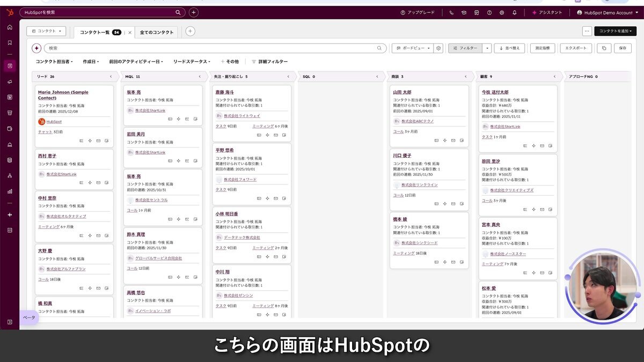Open the board view settings gear icon

(438, 48)
